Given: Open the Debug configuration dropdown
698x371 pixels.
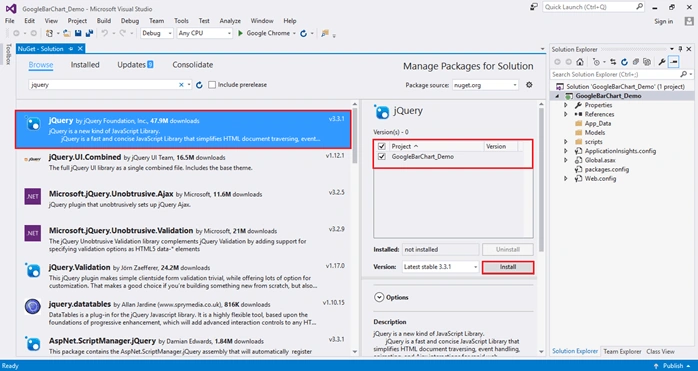Looking at the screenshot, I should point(157,33).
